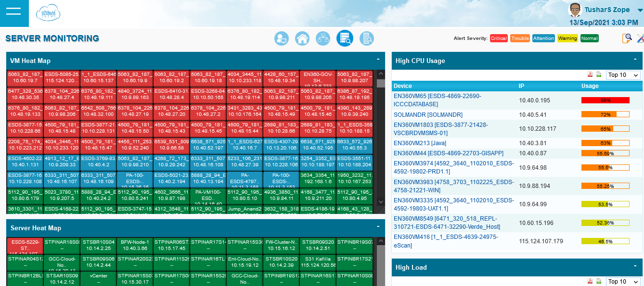Image resolution: width=644 pixels, height=286 pixels.
Task: Open the network topology icon
Action: point(322,38)
